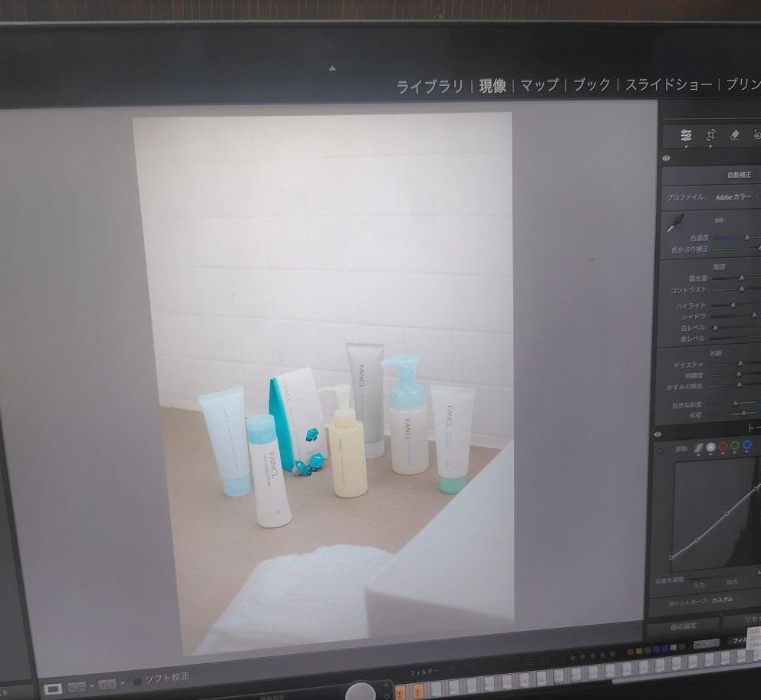The image size is (761, 700).
Task: Select the blue channel curve circle
Action: [746, 444]
